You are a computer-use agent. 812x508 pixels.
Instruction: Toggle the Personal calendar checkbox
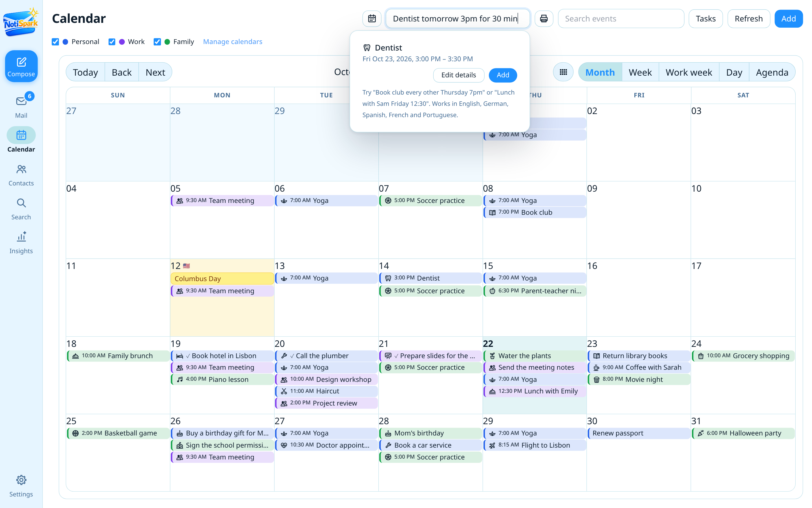[x=55, y=42]
